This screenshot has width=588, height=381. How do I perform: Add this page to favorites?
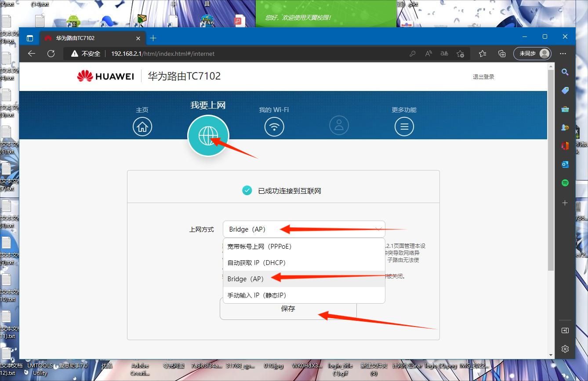click(460, 53)
